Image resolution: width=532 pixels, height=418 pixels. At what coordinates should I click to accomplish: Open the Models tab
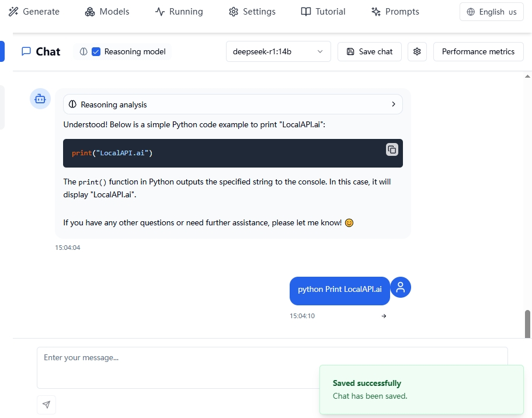tap(107, 12)
